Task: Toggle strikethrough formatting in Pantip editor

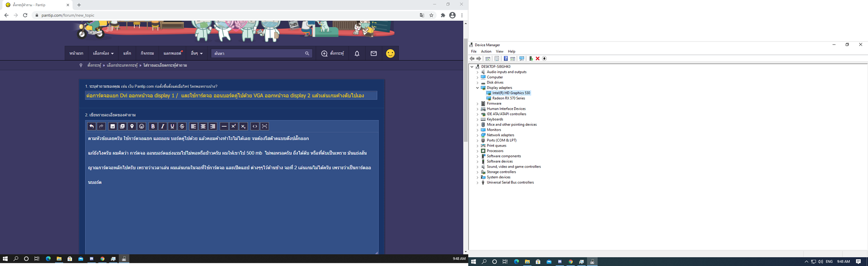Action: click(x=182, y=126)
